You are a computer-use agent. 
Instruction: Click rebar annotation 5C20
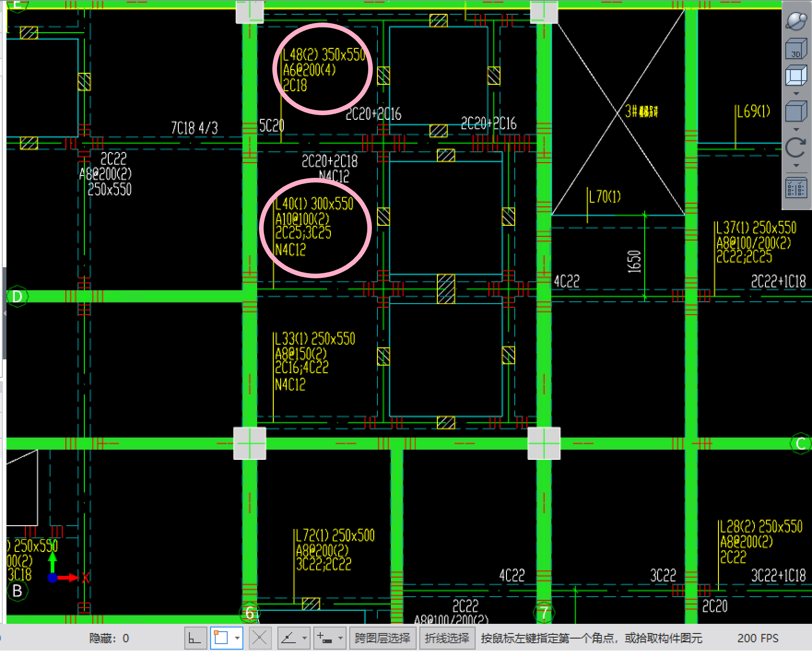coord(272,125)
